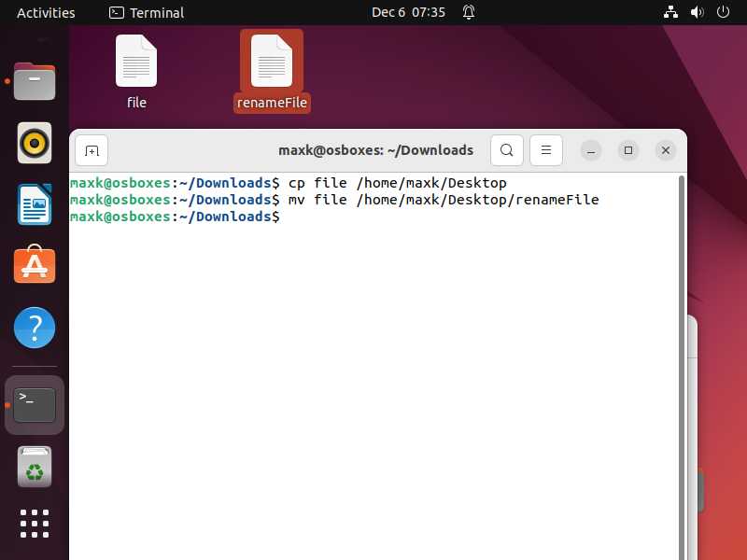
Task: Open LibreOffice Writer from the dock
Action: [x=35, y=204]
